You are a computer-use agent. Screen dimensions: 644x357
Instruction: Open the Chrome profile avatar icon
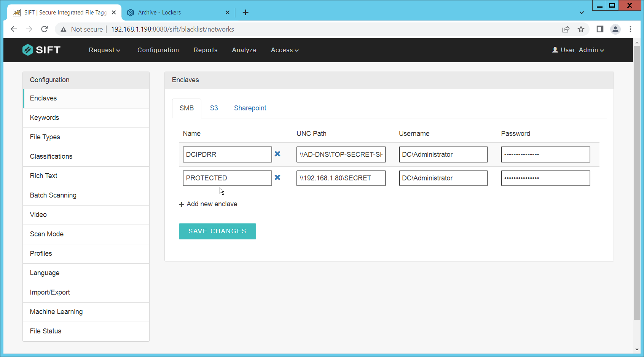pos(615,29)
